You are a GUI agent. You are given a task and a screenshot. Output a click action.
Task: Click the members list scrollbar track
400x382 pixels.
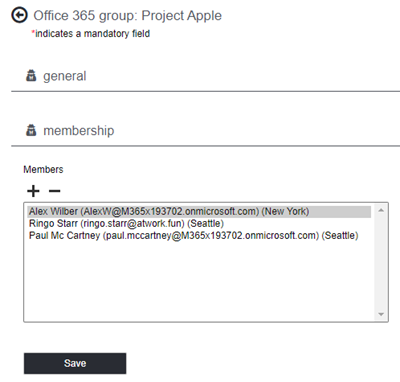coord(381,262)
